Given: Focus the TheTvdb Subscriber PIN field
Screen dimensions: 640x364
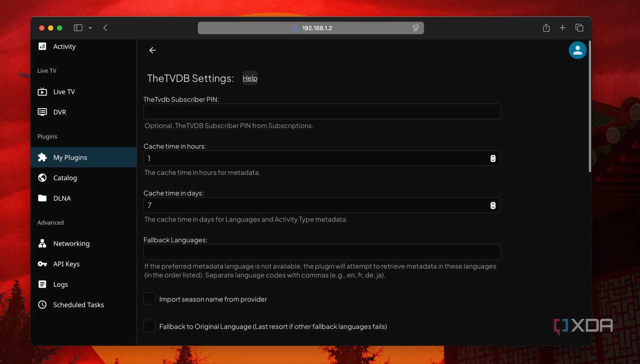Looking at the screenshot, I should click(x=322, y=111).
